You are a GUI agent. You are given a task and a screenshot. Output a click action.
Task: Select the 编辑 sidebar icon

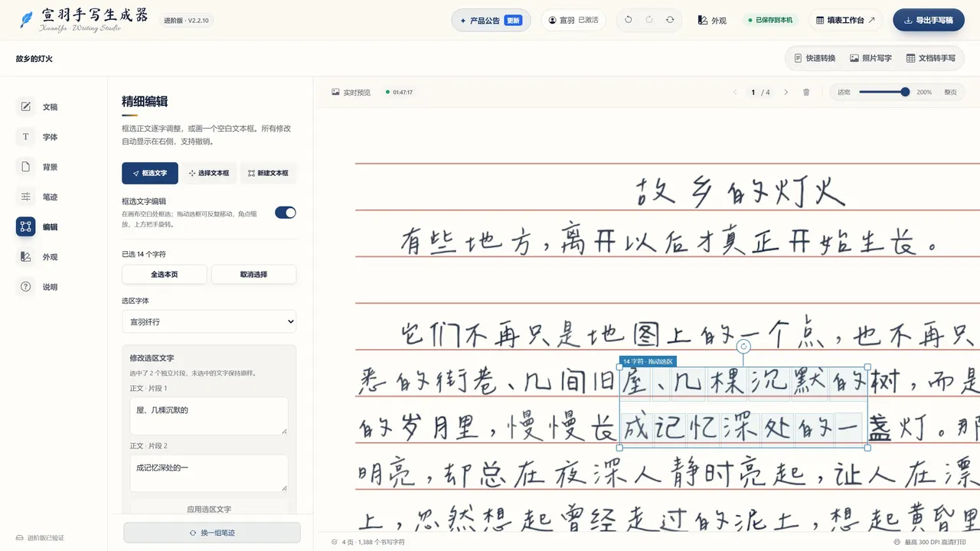pos(26,227)
